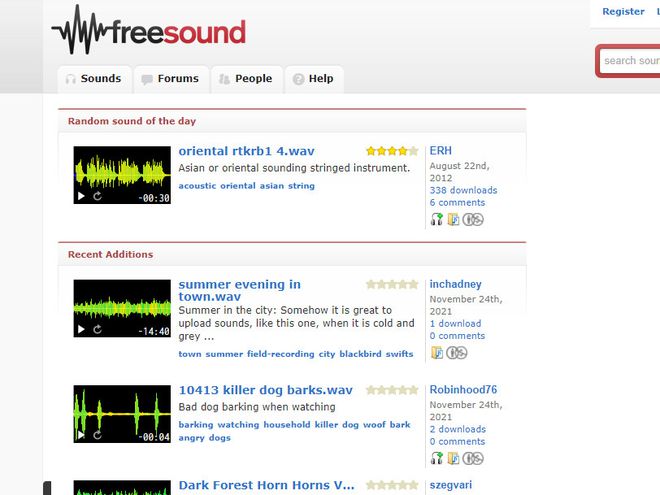Select the barking tag
The image size is (660, 495).
point(196,425)
